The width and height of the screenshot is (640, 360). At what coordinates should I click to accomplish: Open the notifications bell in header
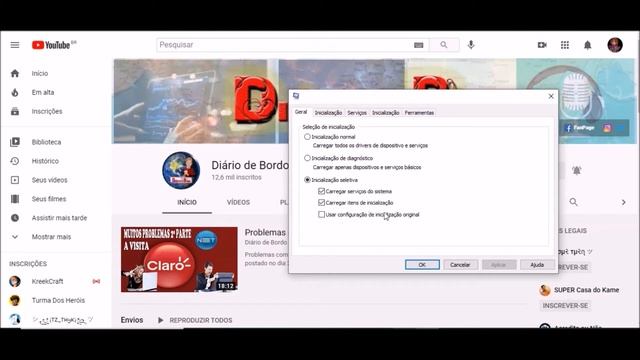coord(587,45)
